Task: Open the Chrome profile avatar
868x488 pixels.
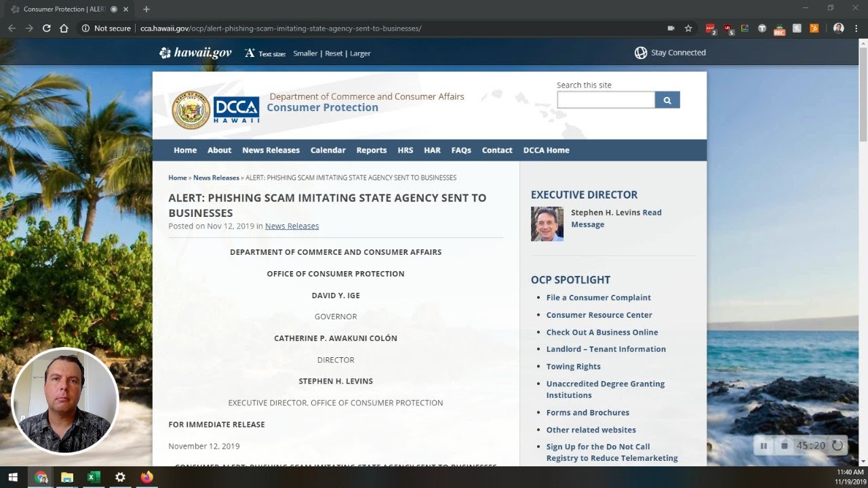Action: click(x=839, y=28)
